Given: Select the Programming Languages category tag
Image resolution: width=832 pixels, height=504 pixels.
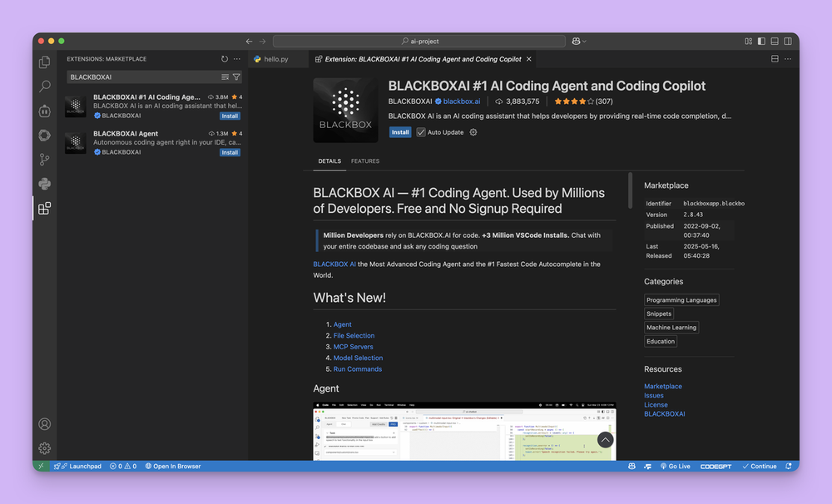Looking at the screenshot, I should tap(681, 299).
